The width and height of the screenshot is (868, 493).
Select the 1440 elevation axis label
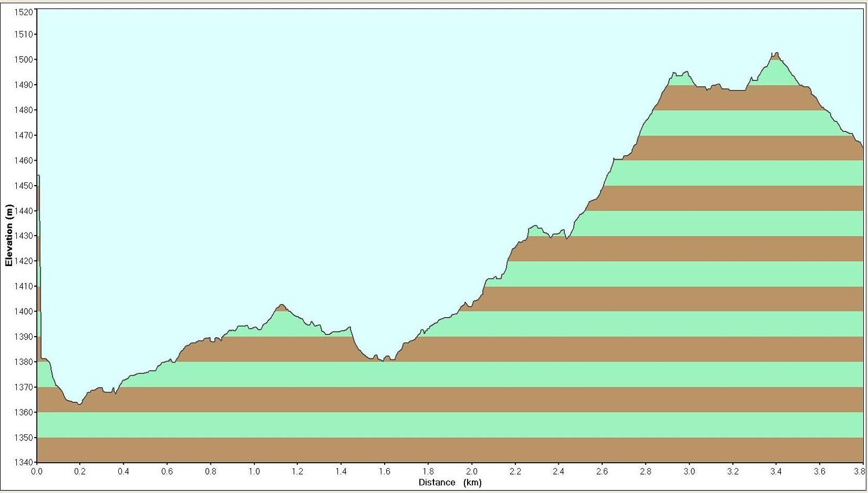tap(23, 211)
